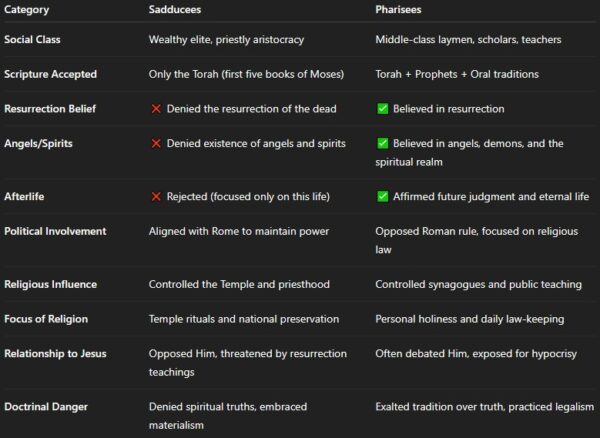Click the green checkmark beside "Affirmed future judgment"
This screenshot has width=600, height=438.
coord(382,195)
